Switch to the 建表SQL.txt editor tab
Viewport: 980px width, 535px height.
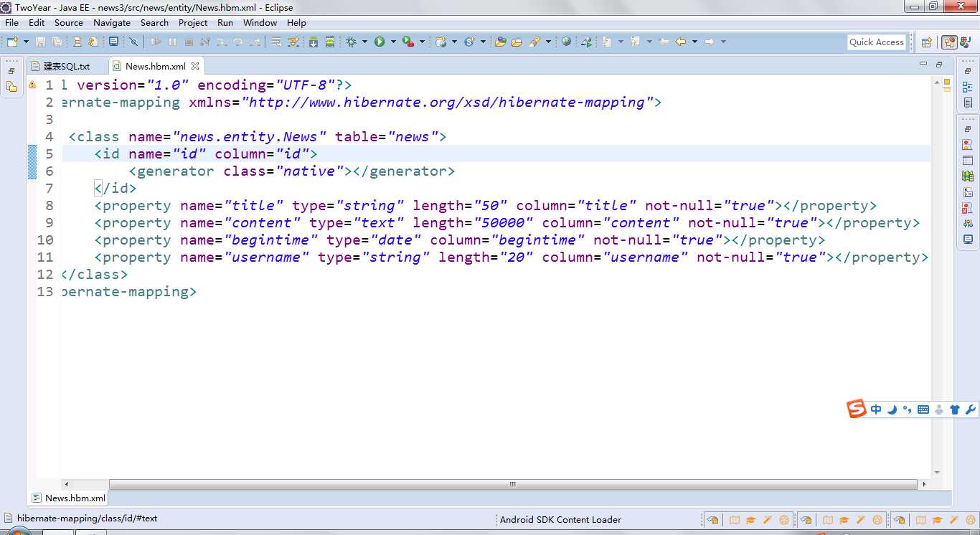coord(67,66)
